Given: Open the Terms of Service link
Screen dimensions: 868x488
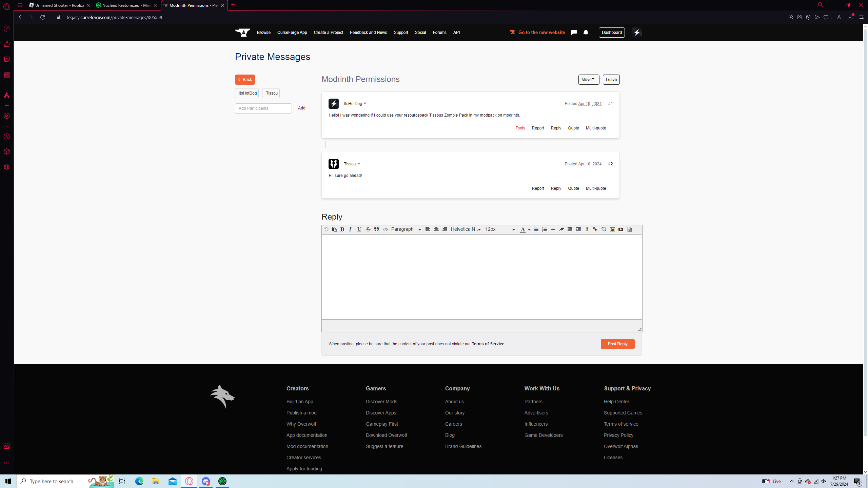Looking at the screenshot, I should coord(488,344).
